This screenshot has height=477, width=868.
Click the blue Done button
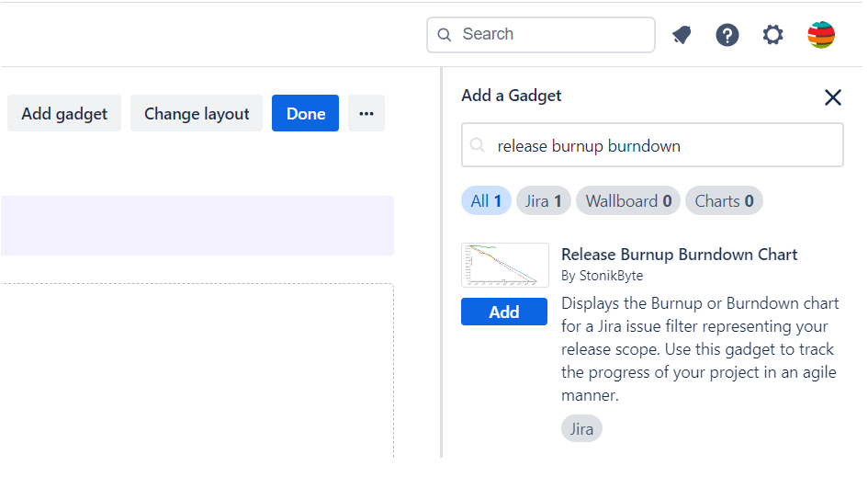(x=305, y=113)
